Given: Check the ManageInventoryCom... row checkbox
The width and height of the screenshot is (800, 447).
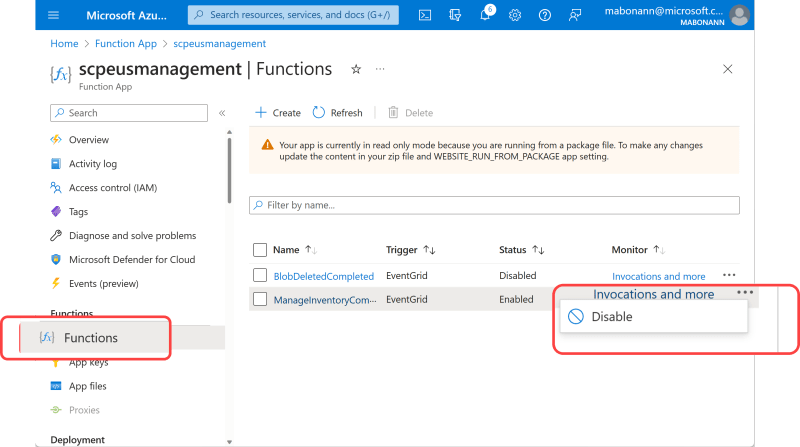Looking at the screenshot, I should click(260, 299).
